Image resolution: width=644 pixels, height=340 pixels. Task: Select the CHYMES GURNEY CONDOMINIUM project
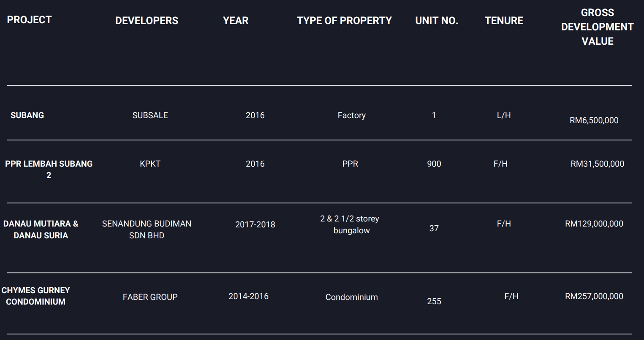click(x=35, y=296)
